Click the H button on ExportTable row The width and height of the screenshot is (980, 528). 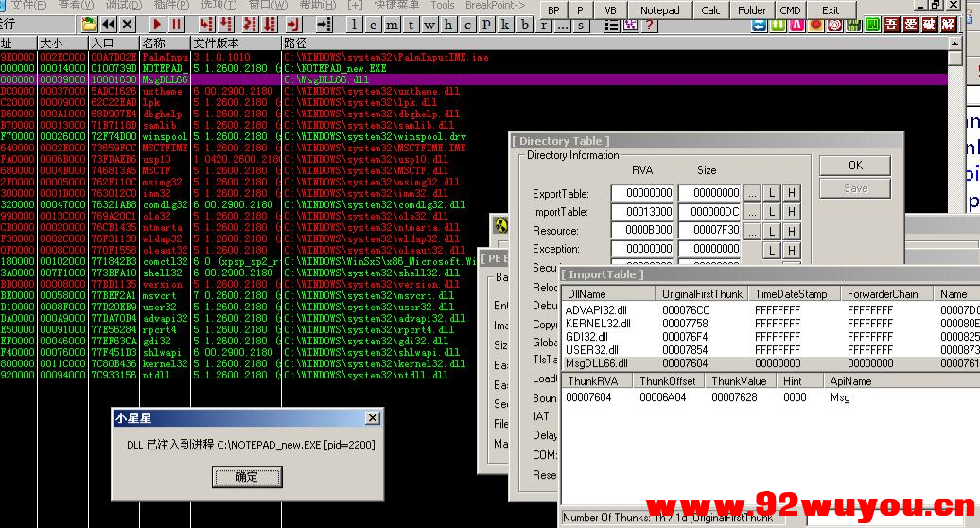791,193
